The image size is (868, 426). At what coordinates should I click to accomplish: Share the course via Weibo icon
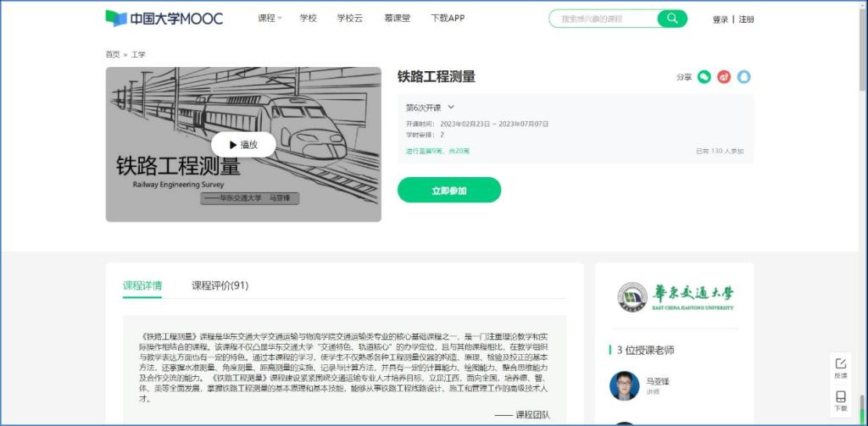tap(724, 77)
